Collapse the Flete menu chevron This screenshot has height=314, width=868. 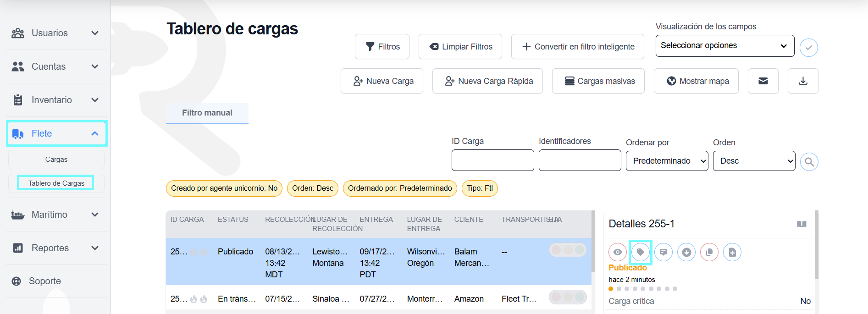tap(95, 133)
